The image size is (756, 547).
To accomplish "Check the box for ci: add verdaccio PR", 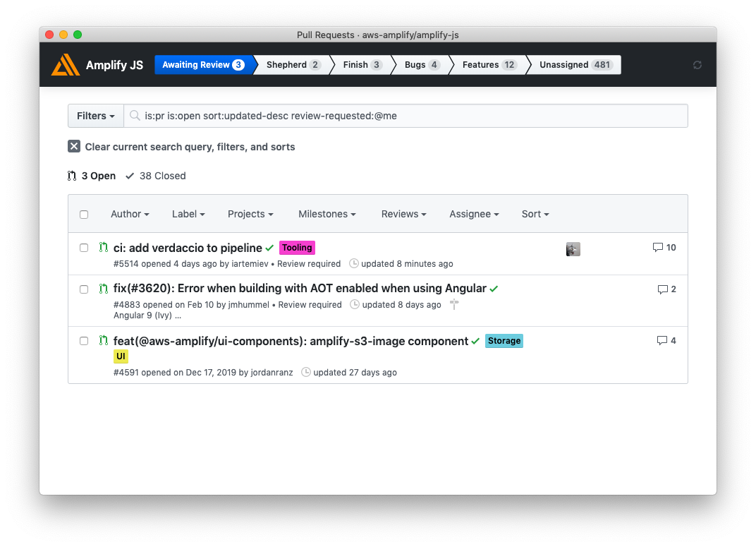I will (84, 248).
